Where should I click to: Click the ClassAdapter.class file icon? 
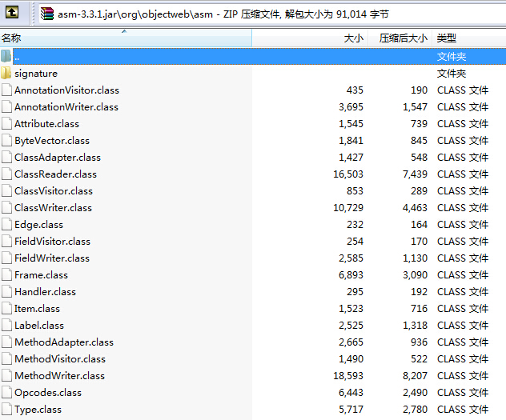(6, 157)
